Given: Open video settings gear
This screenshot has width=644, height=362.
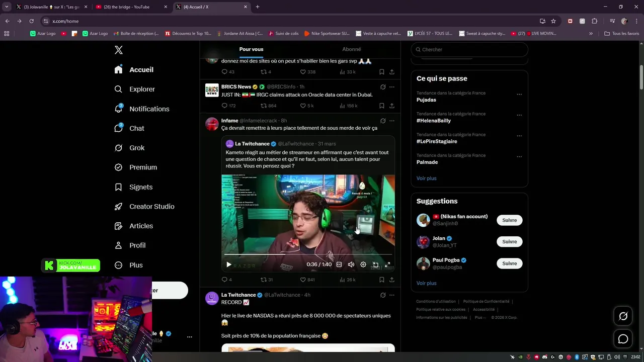Looking at the screenshot, I should [x=363, y=264].
